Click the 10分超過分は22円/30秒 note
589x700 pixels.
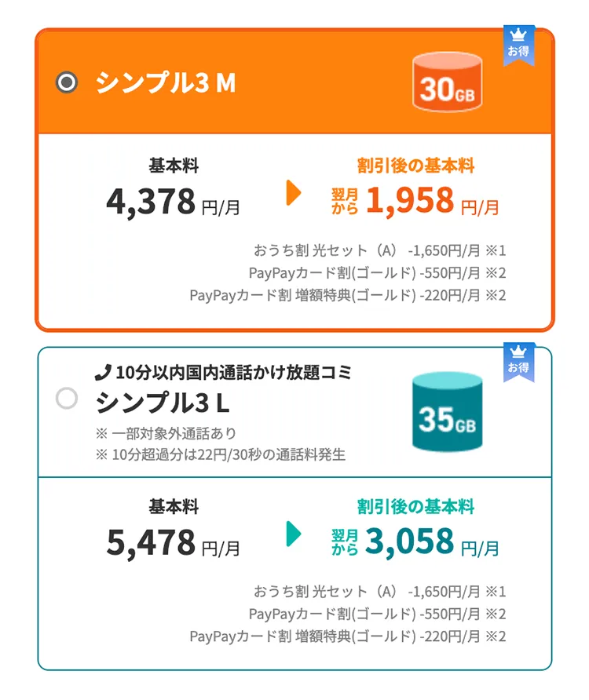(221, 454)
